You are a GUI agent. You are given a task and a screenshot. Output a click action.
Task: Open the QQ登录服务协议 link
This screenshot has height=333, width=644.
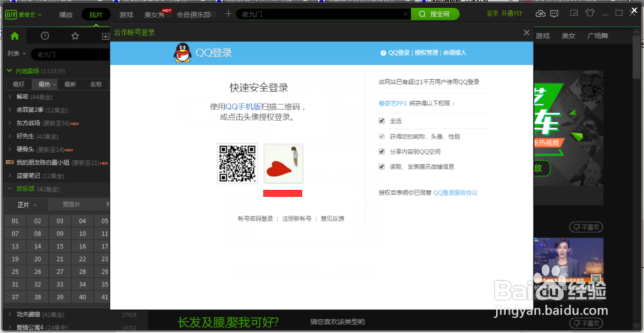click(x=455, y=193)
